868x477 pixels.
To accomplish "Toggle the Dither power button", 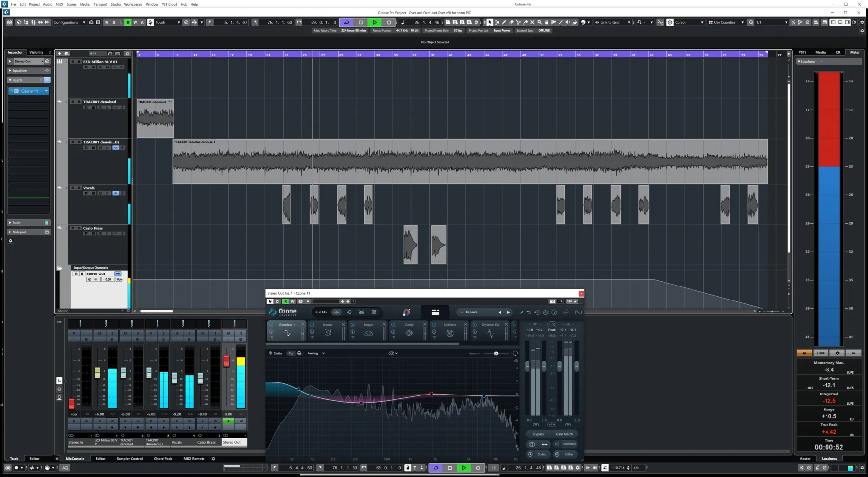I will pos(557,454).
